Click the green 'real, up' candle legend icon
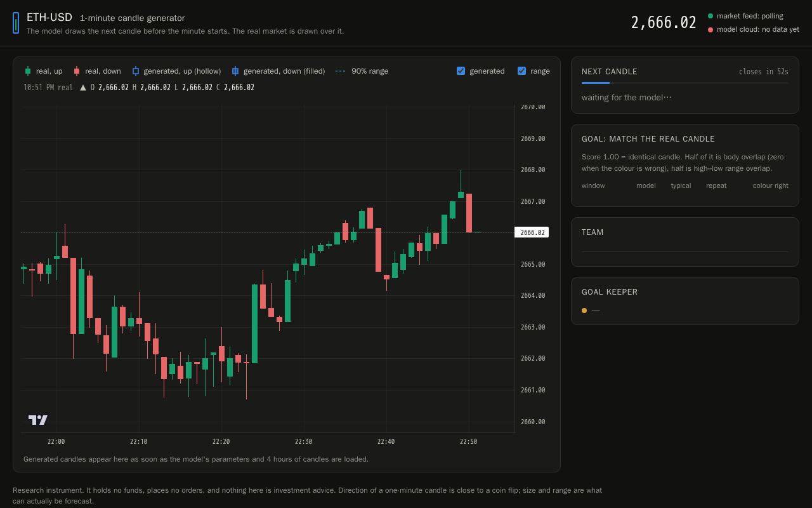The height and width of the screenshot is (508, 812). coord(27,71)
